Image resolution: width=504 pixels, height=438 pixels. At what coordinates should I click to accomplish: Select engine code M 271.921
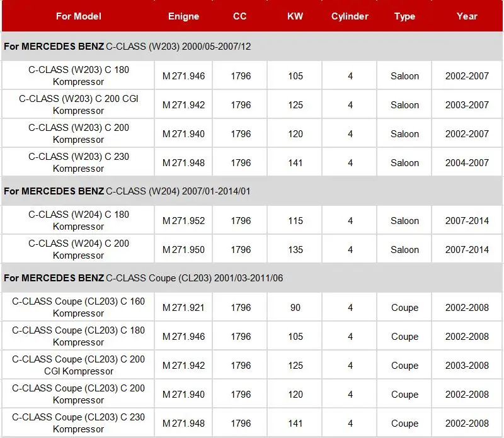(183, 307)
